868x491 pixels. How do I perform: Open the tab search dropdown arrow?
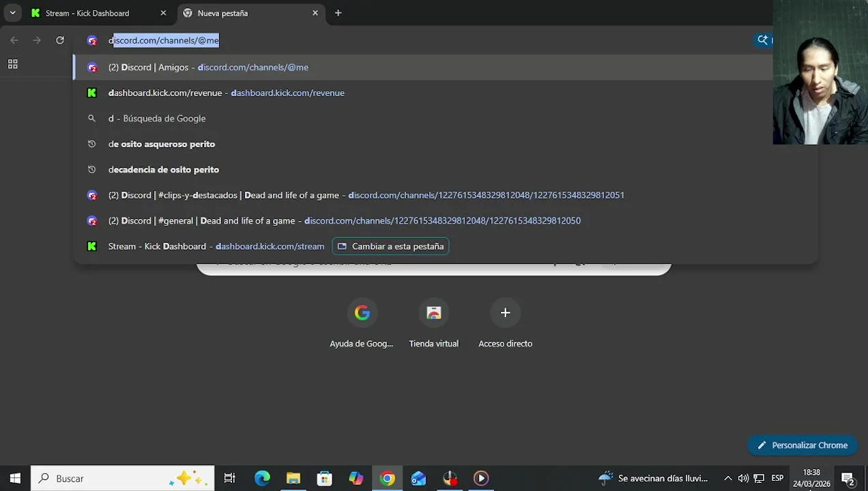click(x=12, y=13)
